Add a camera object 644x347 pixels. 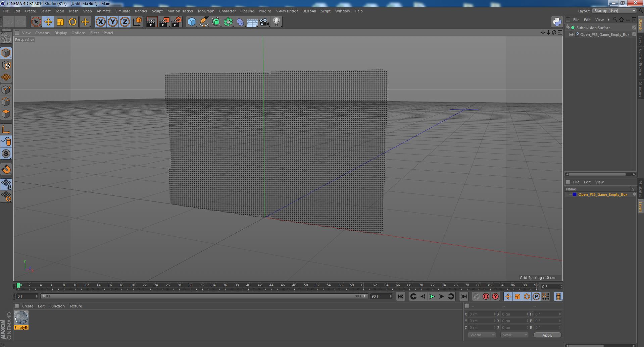[x=264, y=22]
